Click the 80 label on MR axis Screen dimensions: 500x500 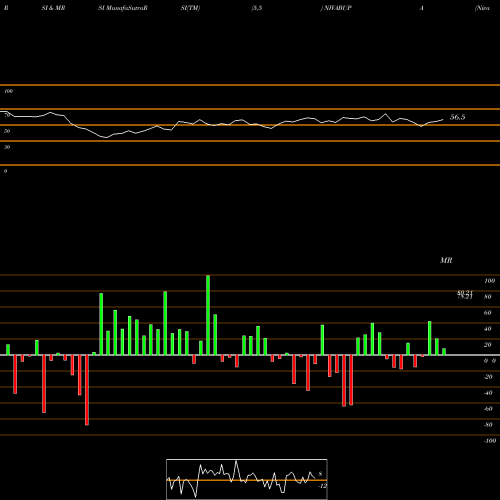point(488,297)
